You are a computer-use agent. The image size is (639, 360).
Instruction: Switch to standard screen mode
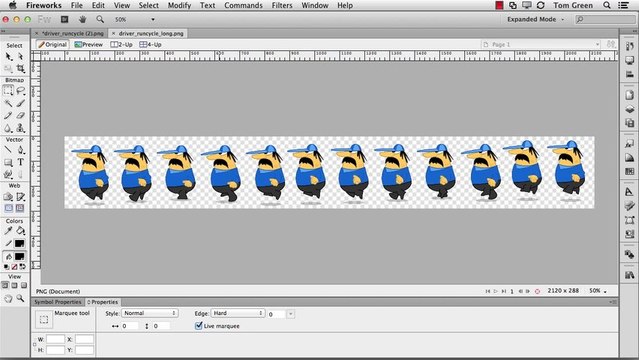tap(5, 285)
